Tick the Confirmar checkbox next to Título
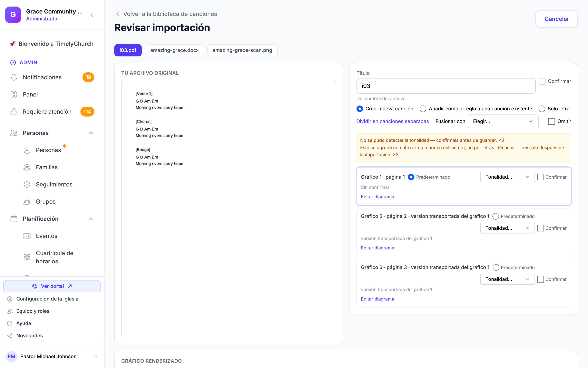Image resolution: width=588 pixels, height=368 pixels. [542, 81]
